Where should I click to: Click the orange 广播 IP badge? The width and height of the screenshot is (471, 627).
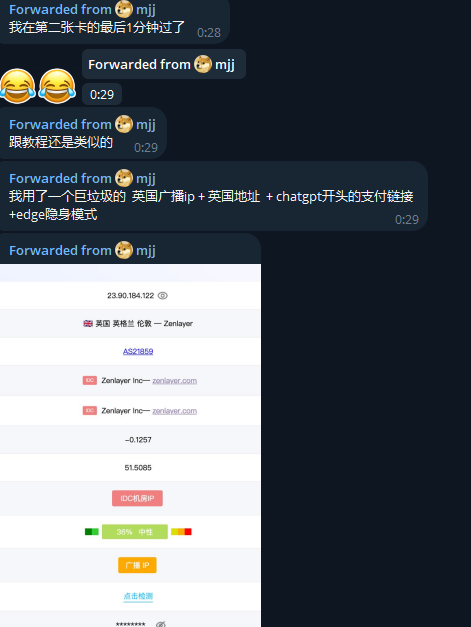pos(137,565)
